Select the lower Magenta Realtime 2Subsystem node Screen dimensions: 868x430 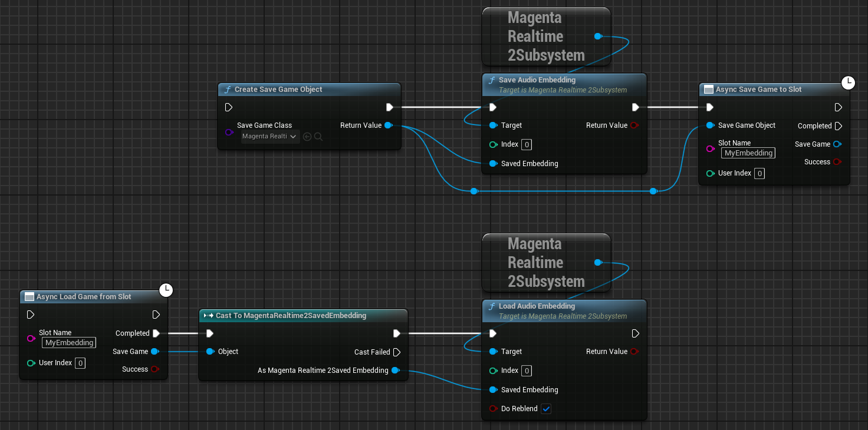(x=546, y=263)
